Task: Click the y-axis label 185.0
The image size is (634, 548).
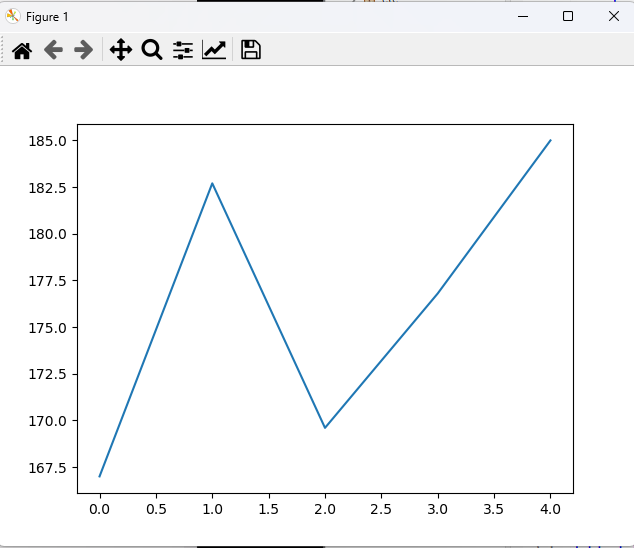Action: [47, 141]
